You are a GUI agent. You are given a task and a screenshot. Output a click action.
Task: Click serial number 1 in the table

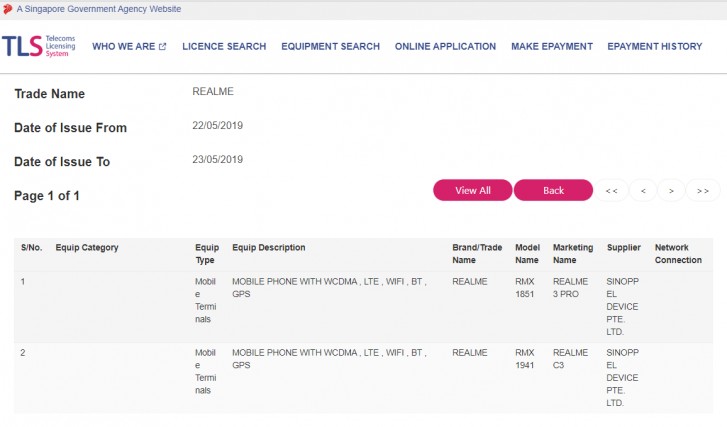tap(23, 282)
